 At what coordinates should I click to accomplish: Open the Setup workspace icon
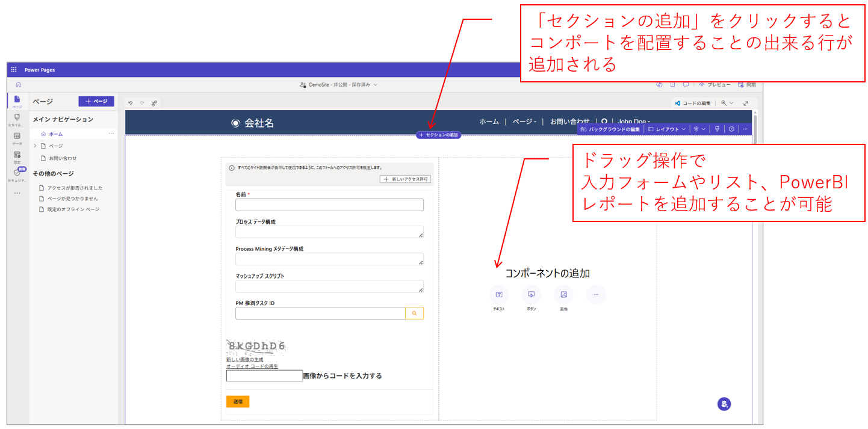pyautogui.click(x=17, y=156)
